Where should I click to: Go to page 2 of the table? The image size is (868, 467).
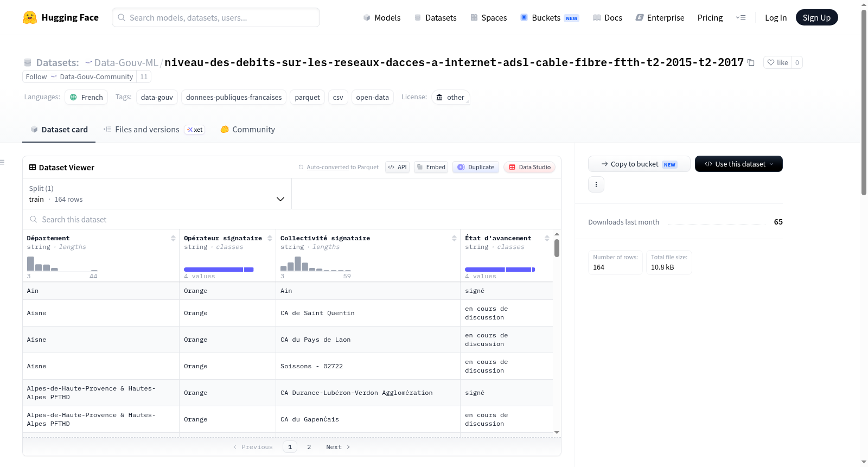pyautogui.click(x=309, y=447)
